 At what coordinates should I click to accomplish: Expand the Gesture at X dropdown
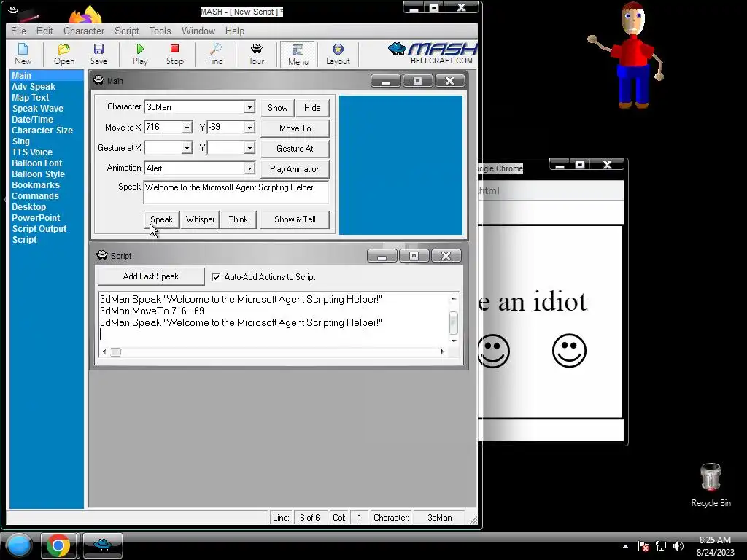pos(187,148)
